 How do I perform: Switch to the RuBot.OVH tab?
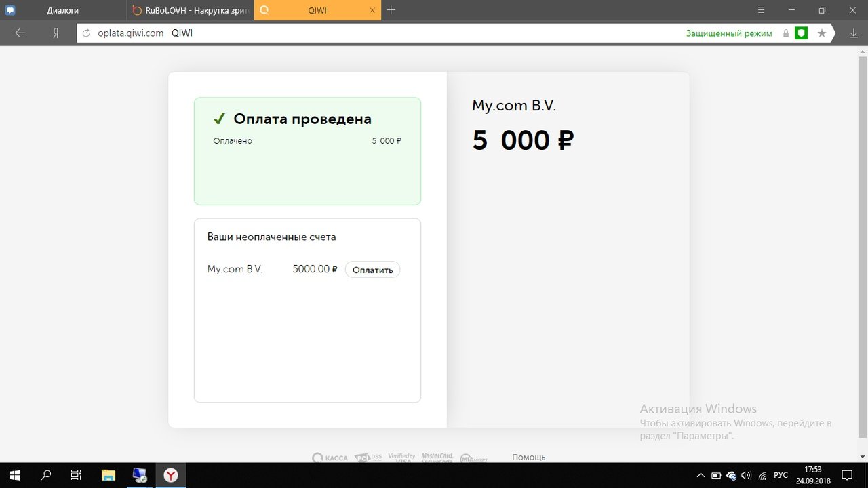[190, 10]
